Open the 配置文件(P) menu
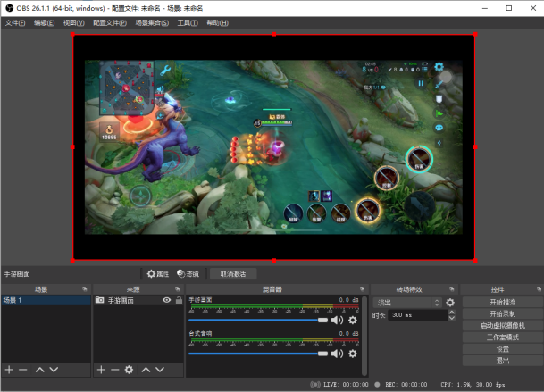544x392 pixels. pyautogui.click(x=110, y=23)
